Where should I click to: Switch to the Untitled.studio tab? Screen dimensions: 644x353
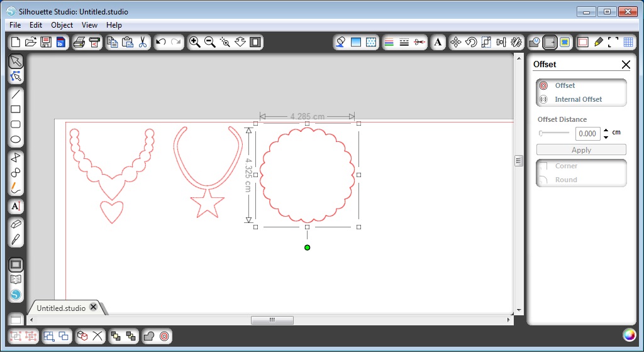pos(61,308)
